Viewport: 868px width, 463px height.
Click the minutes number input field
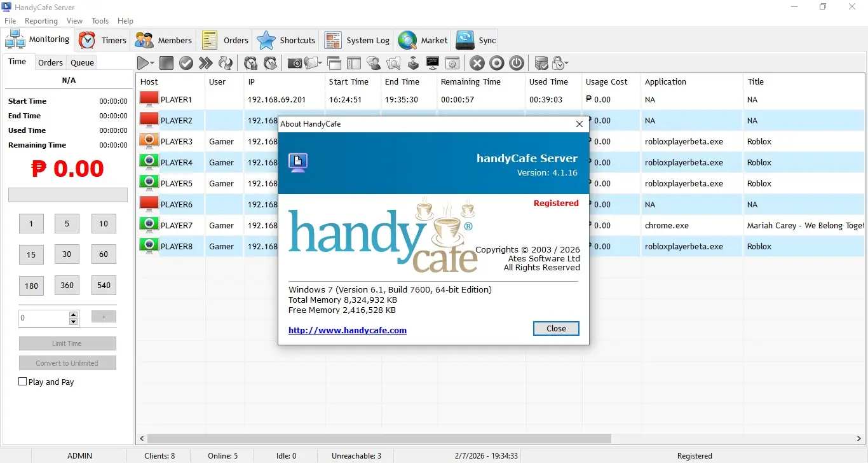pos(44,318)
